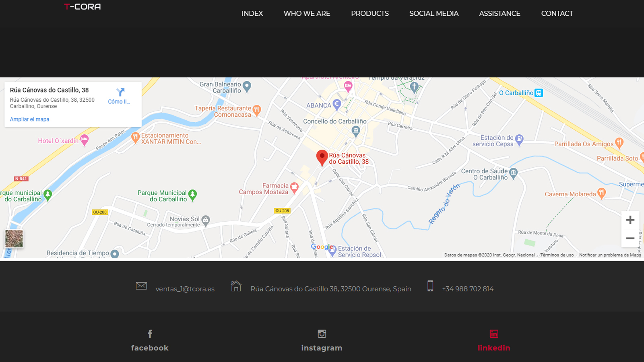Click the +34 988 702 814 phone number
644x362 pixels.
point(468,289)
